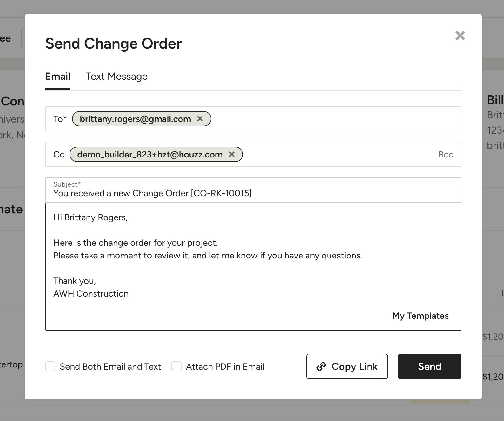The width and height of the screenshot is (504, 421).
Task: Switch to the Text Message tab
Action: click(116, 77)
